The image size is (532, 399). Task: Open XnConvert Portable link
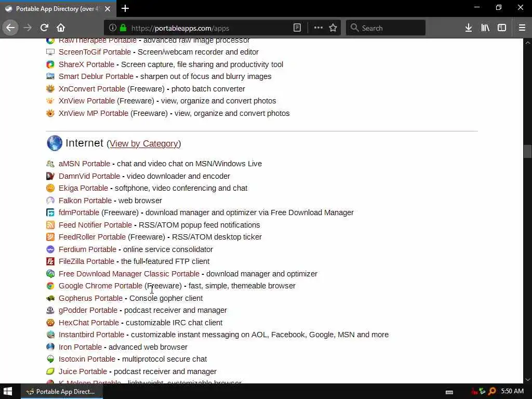(x=91, y=89)
